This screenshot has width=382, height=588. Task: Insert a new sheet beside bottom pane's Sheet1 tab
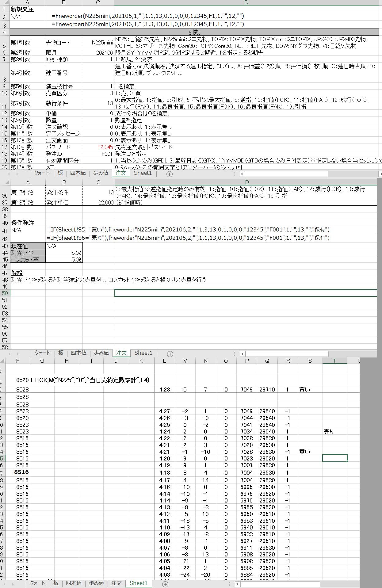click(x=165, y=584)
